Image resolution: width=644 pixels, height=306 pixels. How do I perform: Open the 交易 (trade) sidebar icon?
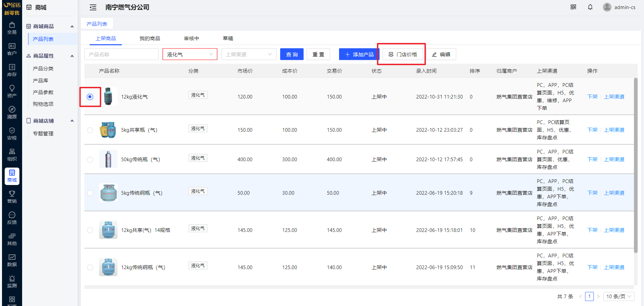(12, 28)
